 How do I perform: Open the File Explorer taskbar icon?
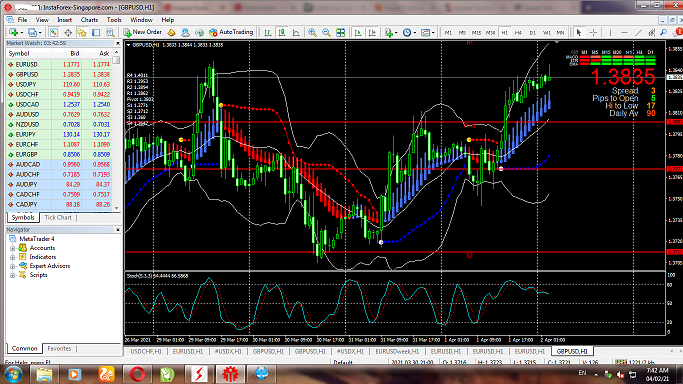point(44,374)
